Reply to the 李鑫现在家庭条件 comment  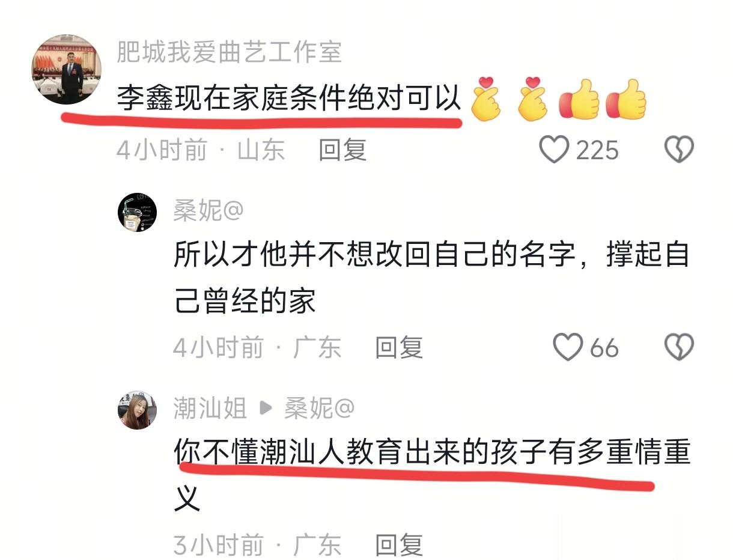click(342, 150)
